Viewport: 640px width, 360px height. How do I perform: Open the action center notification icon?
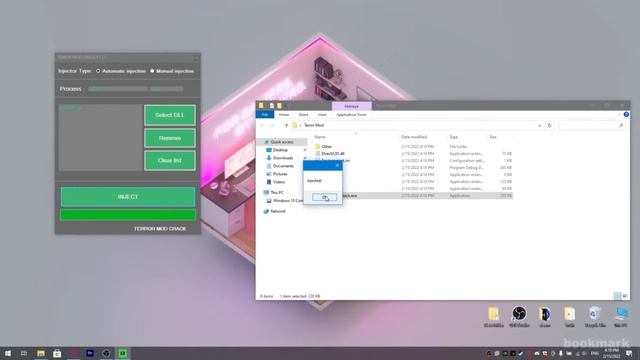click(x=629, y=353)
